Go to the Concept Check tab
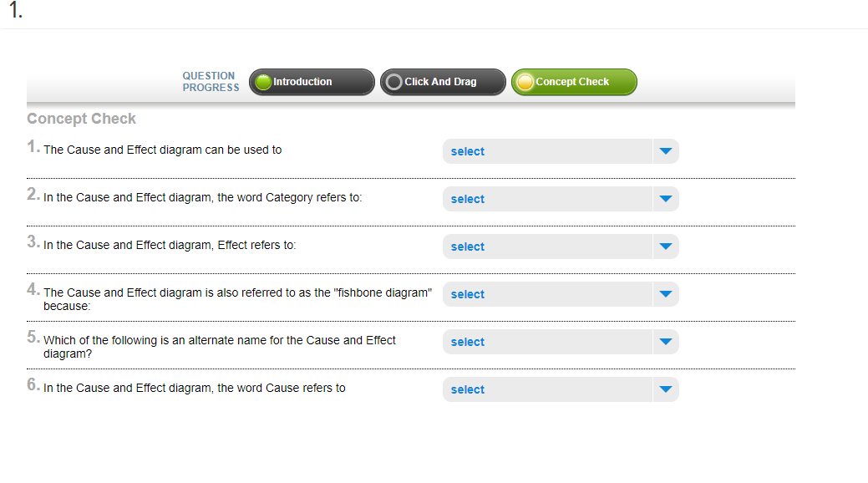The height and width of the screenshot is (483, 868). pyautogui.click(x=574, y=82)
